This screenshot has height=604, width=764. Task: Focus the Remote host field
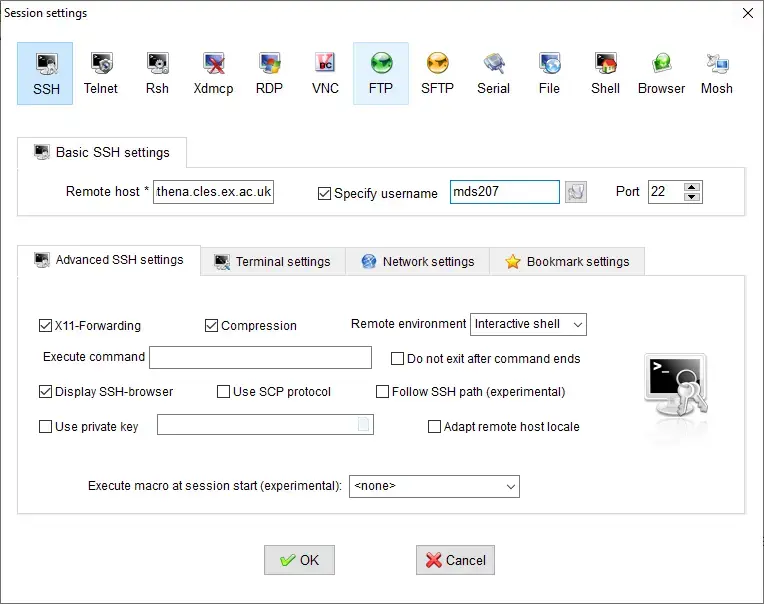pyautogui.click(x=213, y=192)
